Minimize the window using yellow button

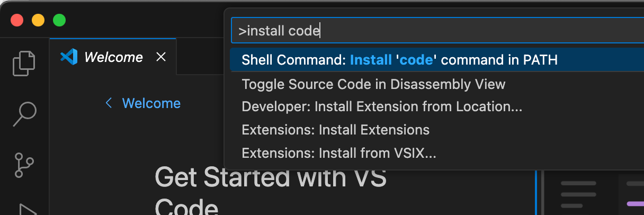pos(38,20)
